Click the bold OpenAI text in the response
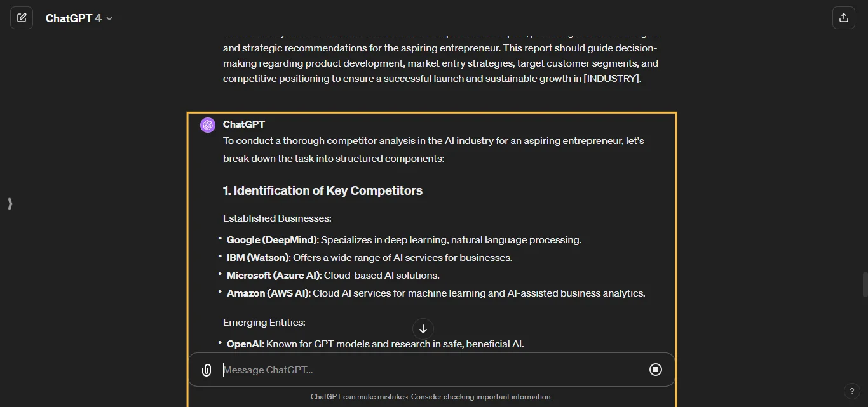This screenshot has width=868, height=407. point(243,344)
